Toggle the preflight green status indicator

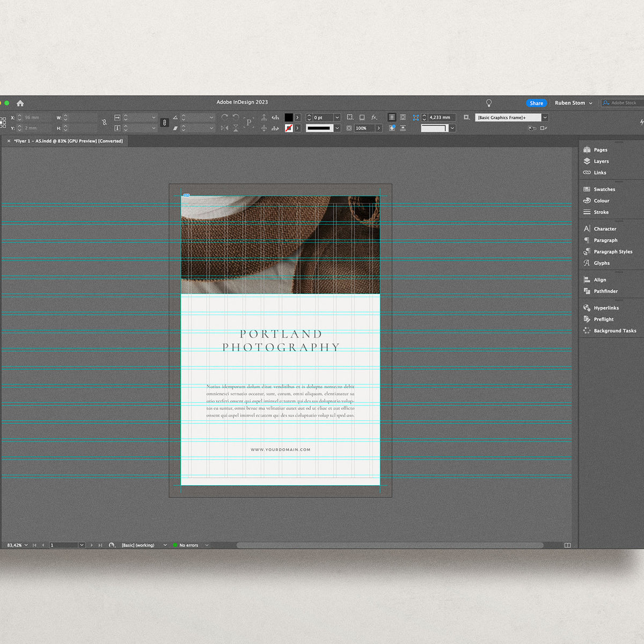click(x=175, y=545)
